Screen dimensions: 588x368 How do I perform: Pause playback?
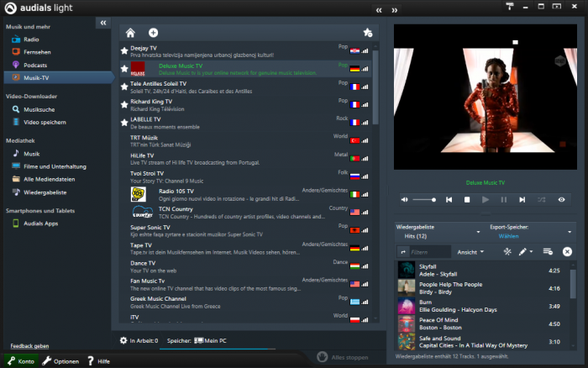coord(504,200)
